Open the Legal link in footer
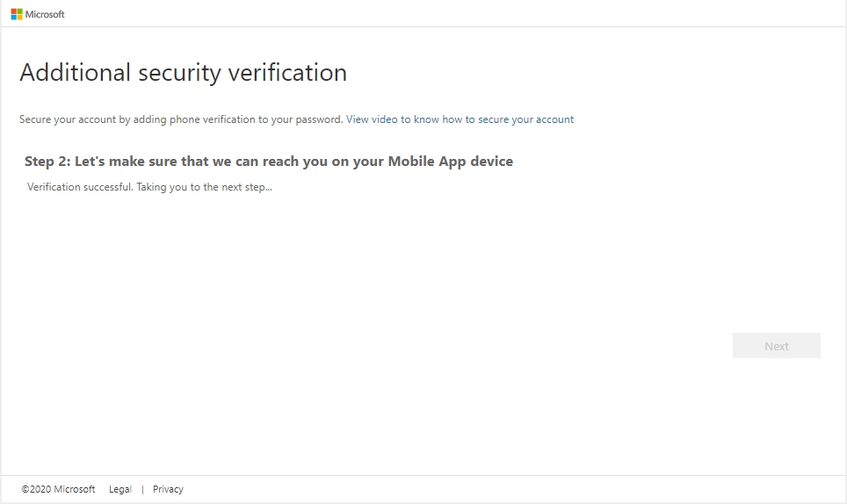847x504 pixels. [119, 489]
